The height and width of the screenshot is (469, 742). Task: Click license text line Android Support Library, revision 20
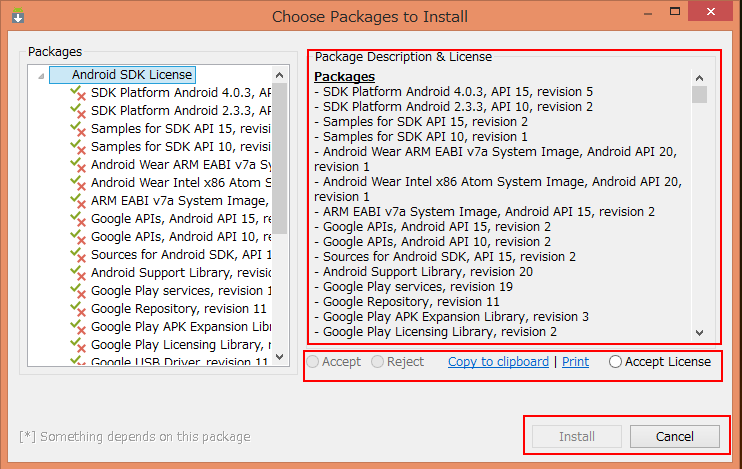point(424,272)
